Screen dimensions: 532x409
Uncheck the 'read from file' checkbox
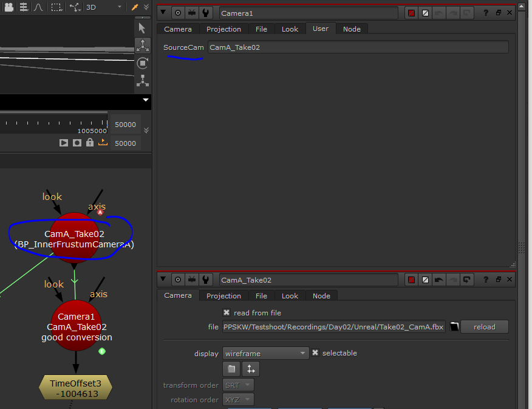coord(227,312)
